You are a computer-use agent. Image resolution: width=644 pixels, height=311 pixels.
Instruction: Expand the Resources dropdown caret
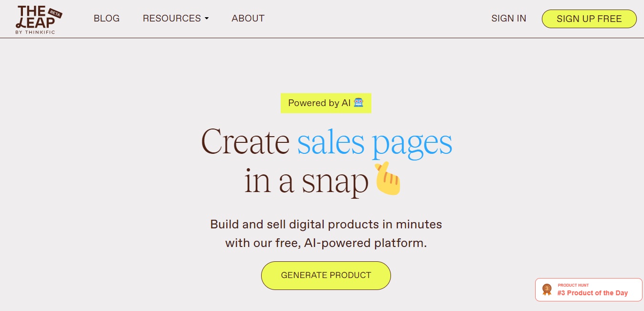207,19
